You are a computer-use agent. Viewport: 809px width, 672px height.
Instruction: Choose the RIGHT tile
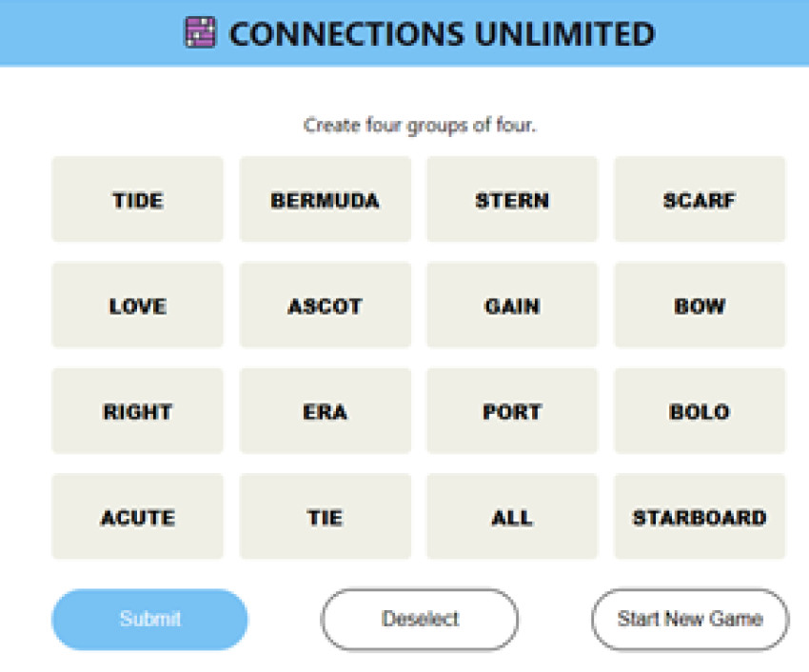point(137,411)
